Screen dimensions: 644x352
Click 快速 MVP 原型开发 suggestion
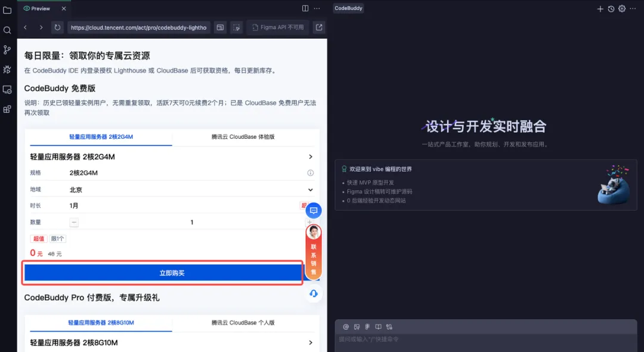(x=370, y=183)
